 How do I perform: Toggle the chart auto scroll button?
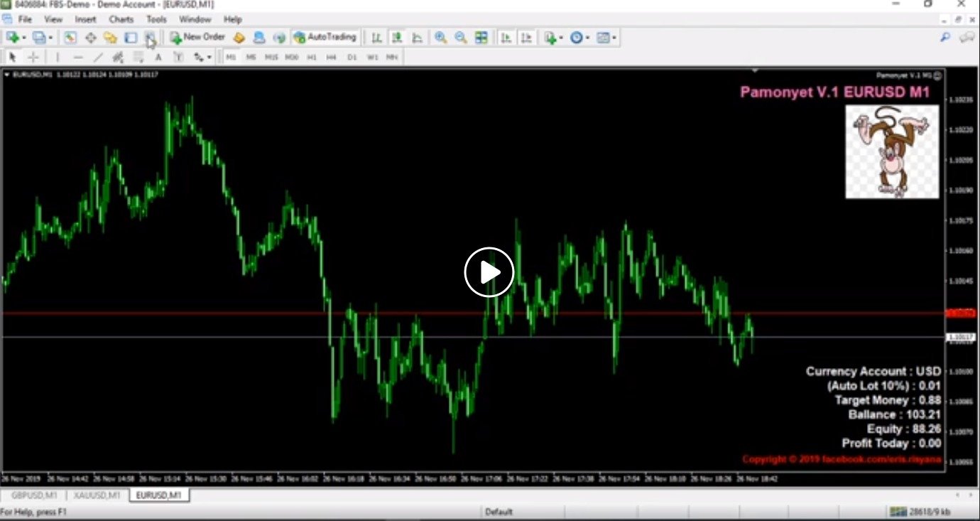pyautogui.click(x=506, y=38)
